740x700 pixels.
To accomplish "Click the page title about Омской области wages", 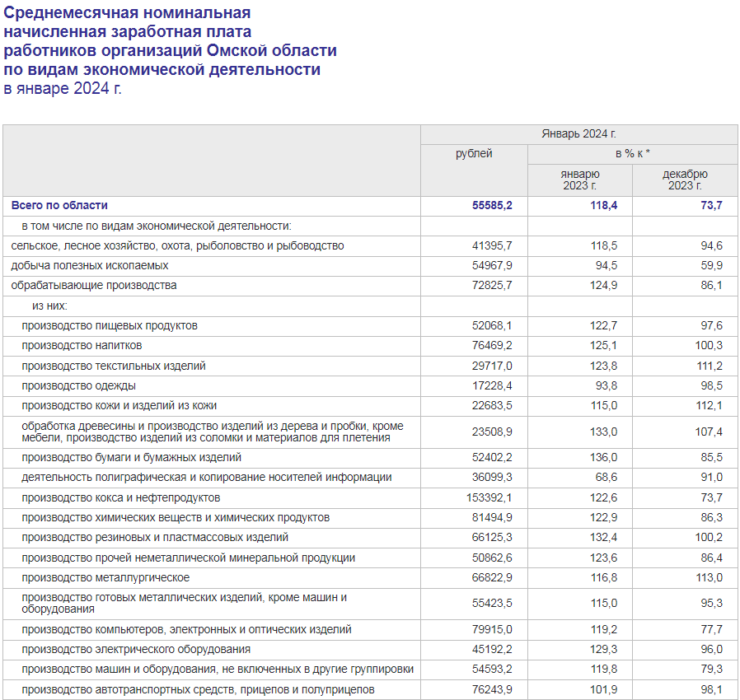I will [170, 51].
